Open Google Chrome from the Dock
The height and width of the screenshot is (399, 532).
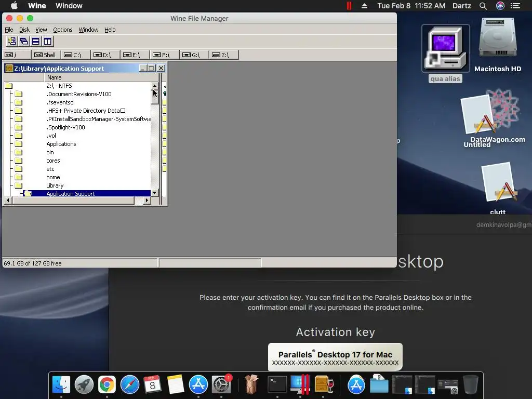coord(107,384)
